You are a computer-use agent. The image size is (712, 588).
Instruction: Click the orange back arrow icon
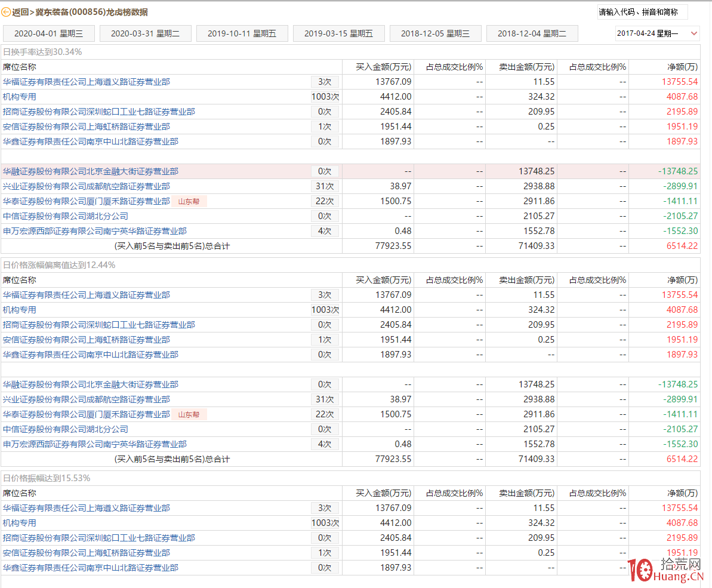6,12
